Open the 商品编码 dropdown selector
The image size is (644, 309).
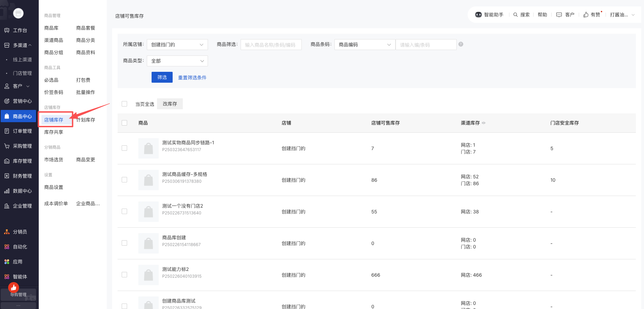point(365,45)
